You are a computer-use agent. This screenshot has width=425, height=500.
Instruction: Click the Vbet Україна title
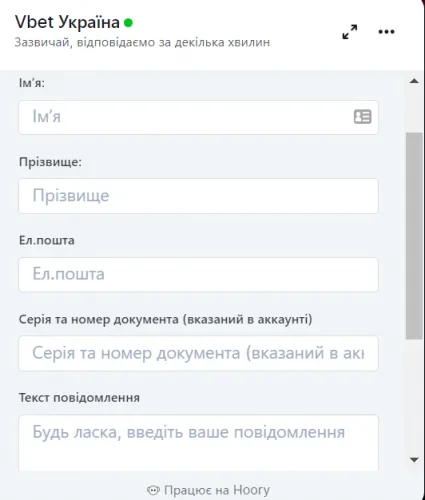[67, 22]
